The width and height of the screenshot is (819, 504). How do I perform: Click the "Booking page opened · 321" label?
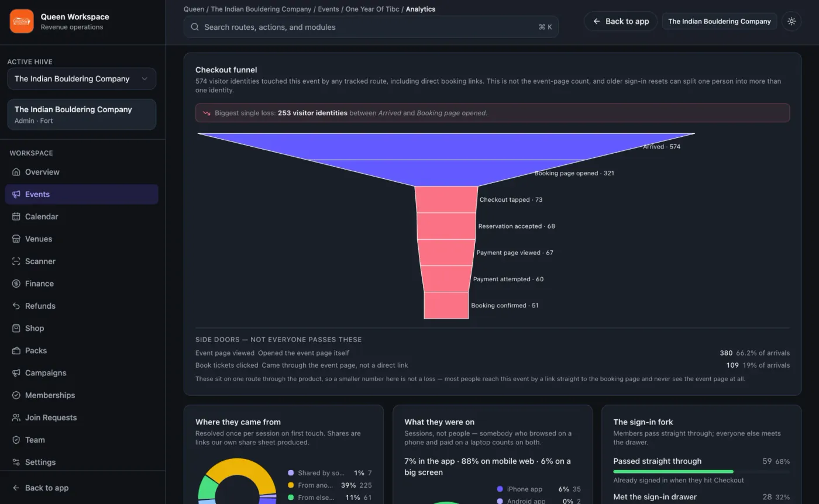574,174
